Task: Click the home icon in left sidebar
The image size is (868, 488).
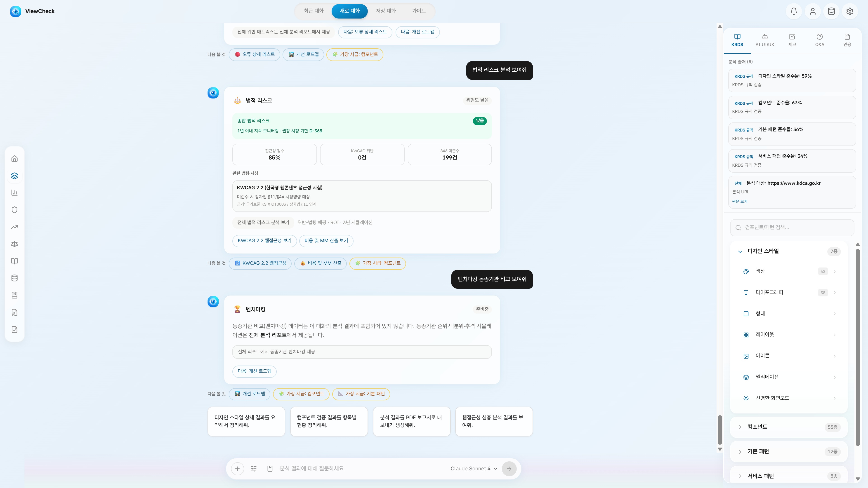Action: [x=14, y=159]
